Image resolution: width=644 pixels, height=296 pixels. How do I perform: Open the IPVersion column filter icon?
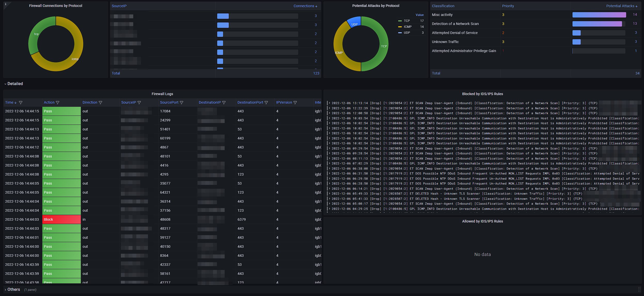coord(295,103)
